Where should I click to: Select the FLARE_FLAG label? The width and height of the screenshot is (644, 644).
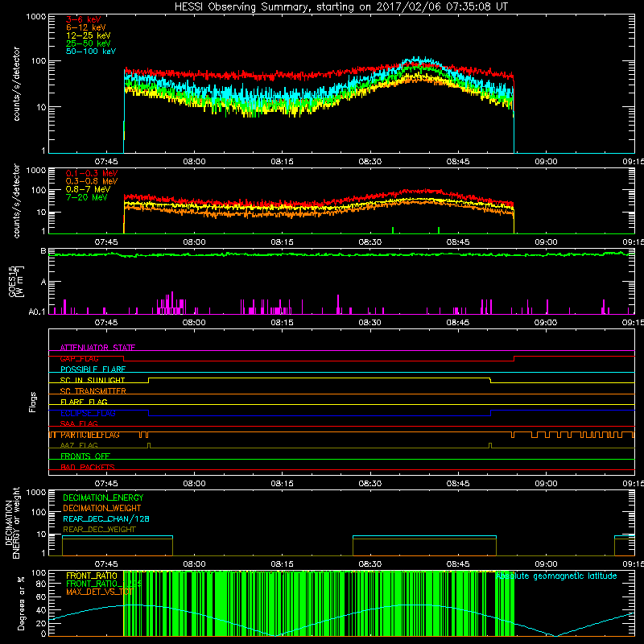[x=84, y=402]
